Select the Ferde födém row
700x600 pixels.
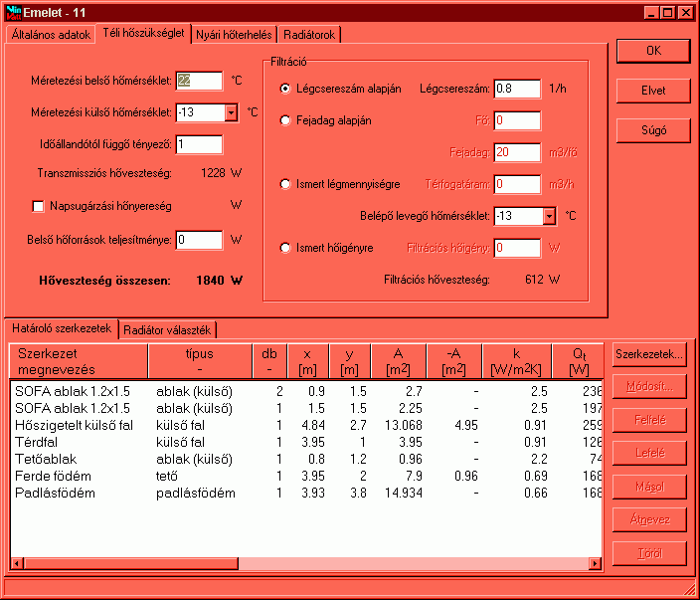[306, 477]
